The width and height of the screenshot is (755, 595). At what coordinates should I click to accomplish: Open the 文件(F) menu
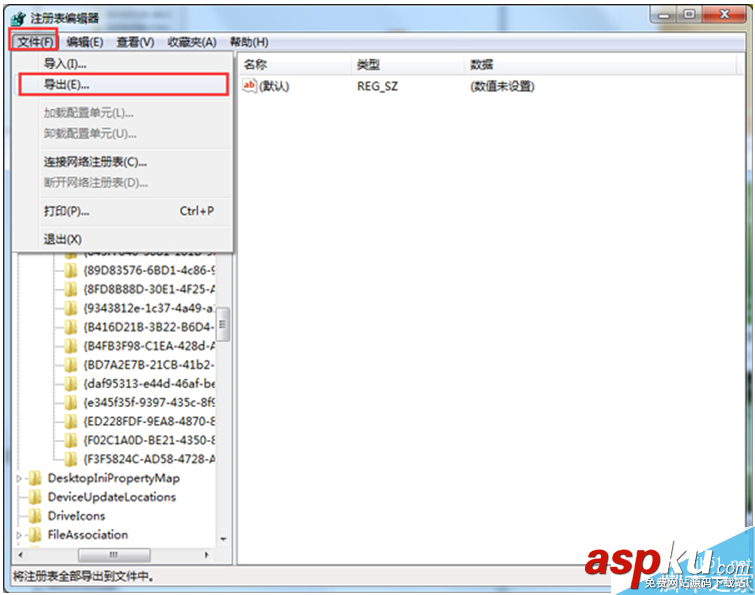(35, 42)
